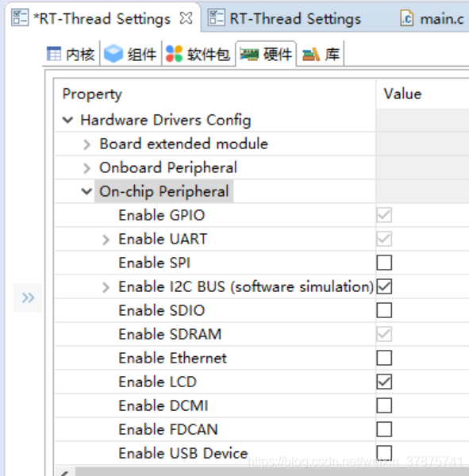Collapse Hardware Drivers Config node
This screenshot has width=469, height=476.
pyautogui.click(x=67, y=120)
